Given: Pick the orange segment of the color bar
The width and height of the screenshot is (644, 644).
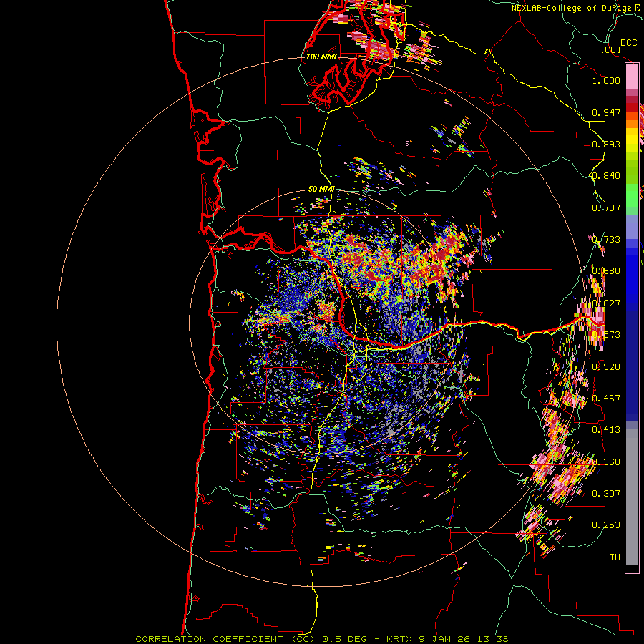Looking at the screenshot, I should tap(632, 120).
